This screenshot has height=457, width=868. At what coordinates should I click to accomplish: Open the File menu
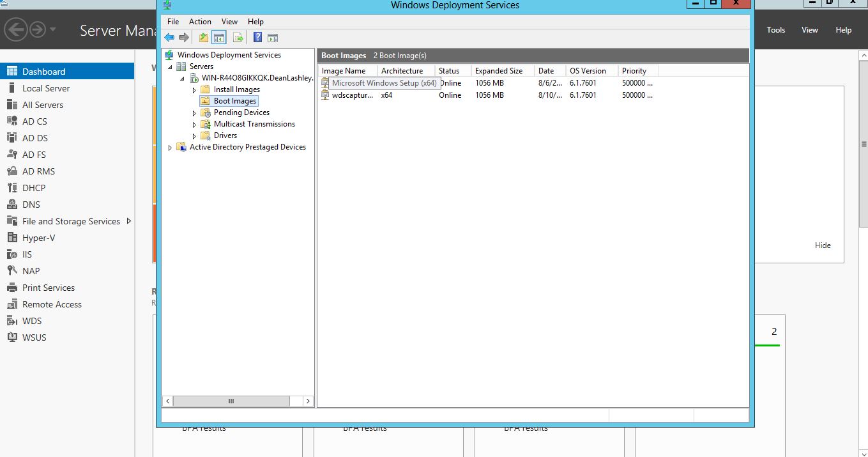click(173, 22)
